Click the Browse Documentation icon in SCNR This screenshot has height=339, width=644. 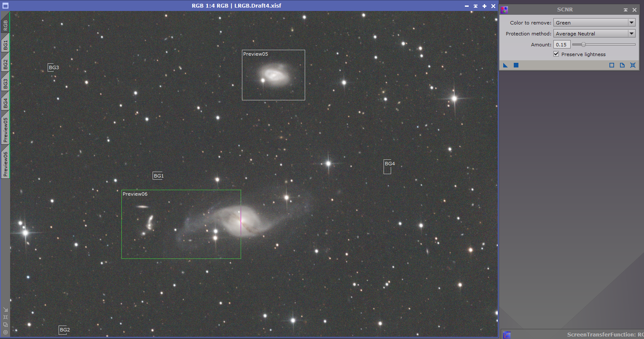pos(622,65)
